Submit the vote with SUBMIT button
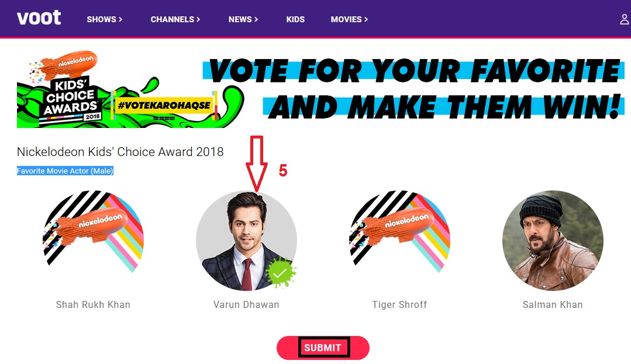This screenshot has width=631, height=364. coord(323,348)
